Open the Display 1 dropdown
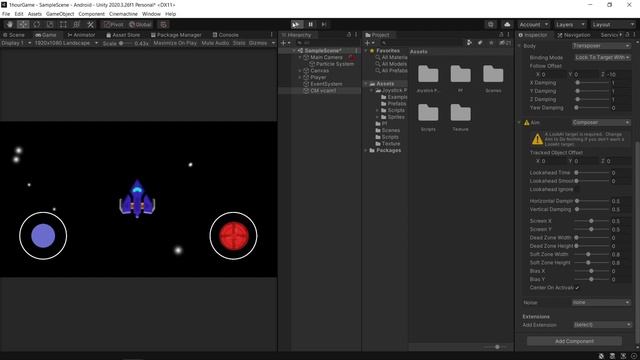The height and width of the screenshot is (360, 640). [17, 43]
